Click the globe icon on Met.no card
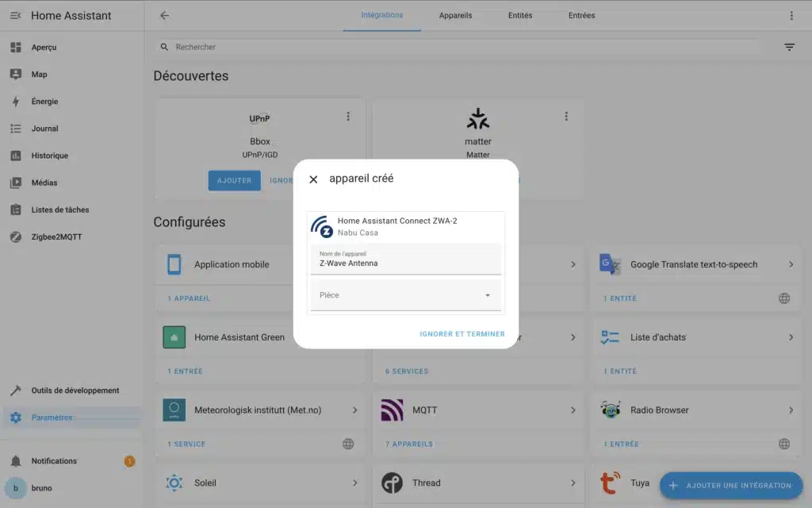This screenshot has width=812, height=508. coord(348,444)
